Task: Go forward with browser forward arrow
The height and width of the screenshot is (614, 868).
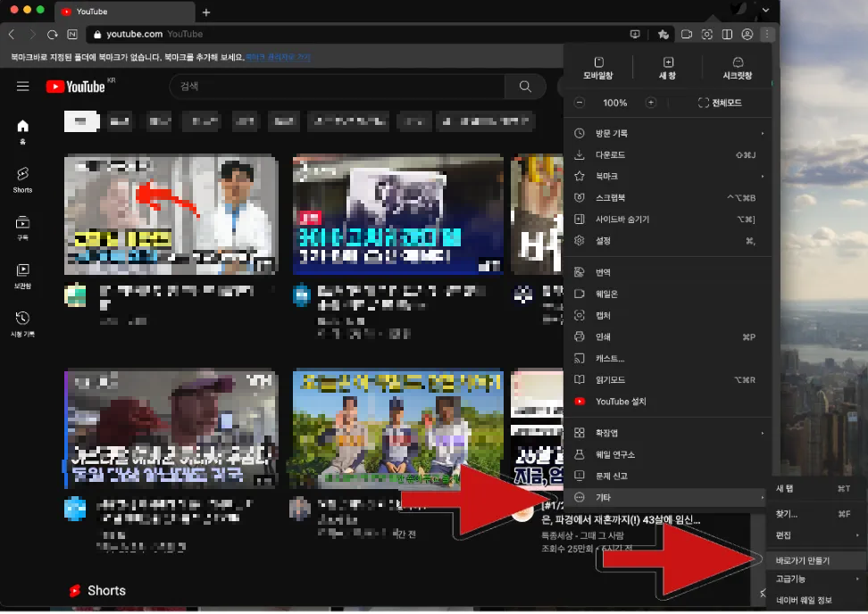Action: (31, 34)
